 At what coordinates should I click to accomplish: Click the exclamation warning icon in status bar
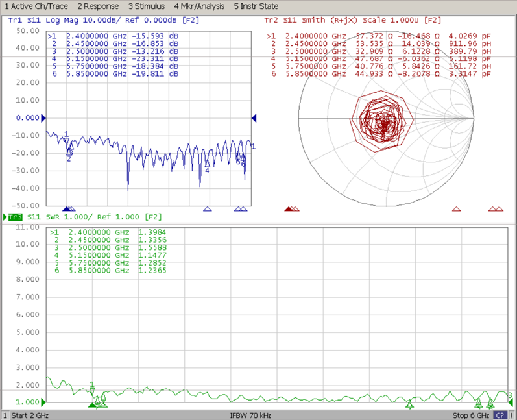[x=512, y=415]
